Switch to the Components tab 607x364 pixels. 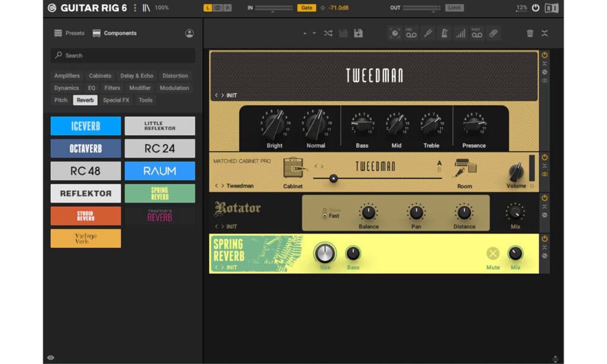point(114,33)
